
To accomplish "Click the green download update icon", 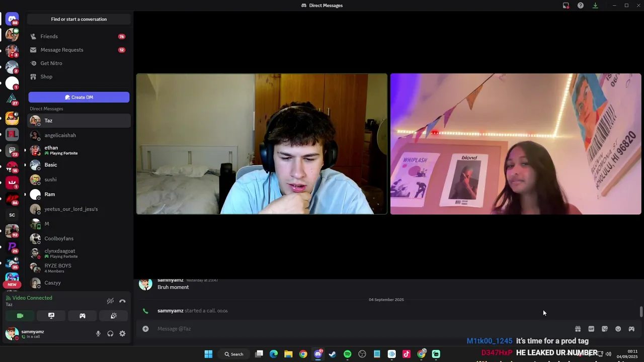I will (595, 6).
